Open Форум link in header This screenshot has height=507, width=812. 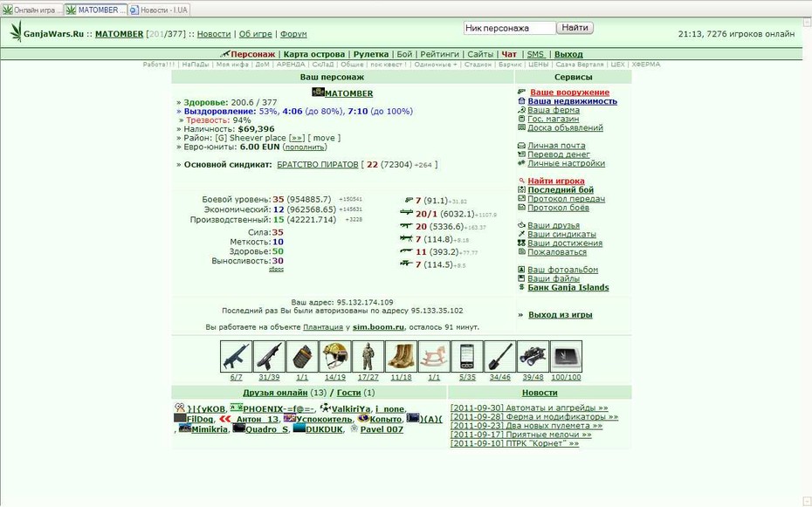click(x=293, y=34)
